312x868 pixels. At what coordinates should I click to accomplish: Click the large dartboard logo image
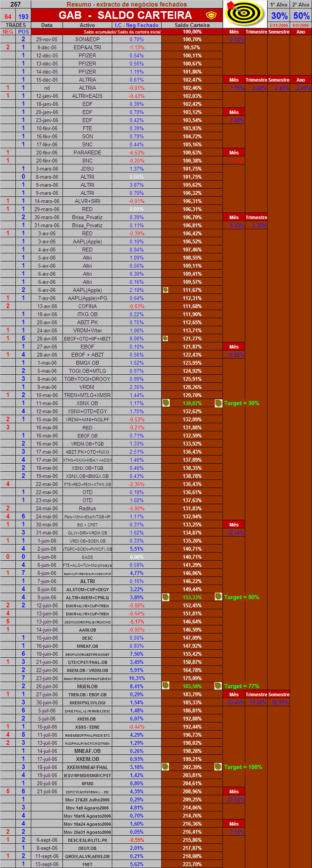coord(245,13)
